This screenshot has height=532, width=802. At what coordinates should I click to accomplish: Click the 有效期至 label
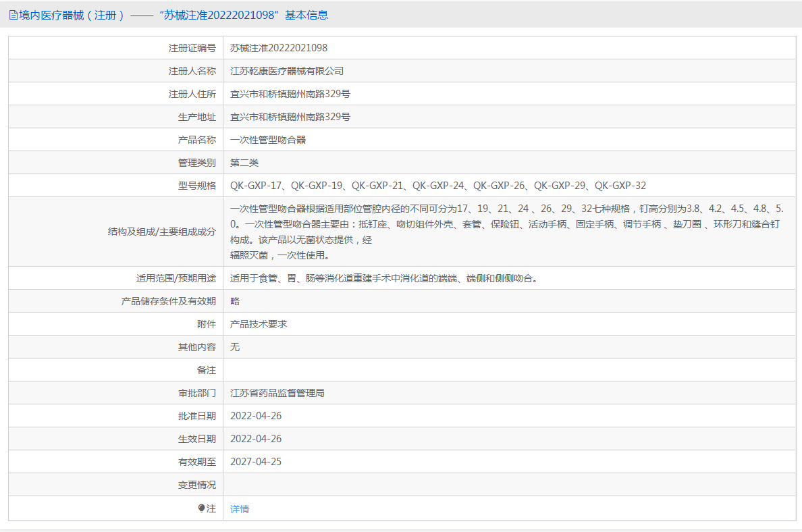[197, 462]
